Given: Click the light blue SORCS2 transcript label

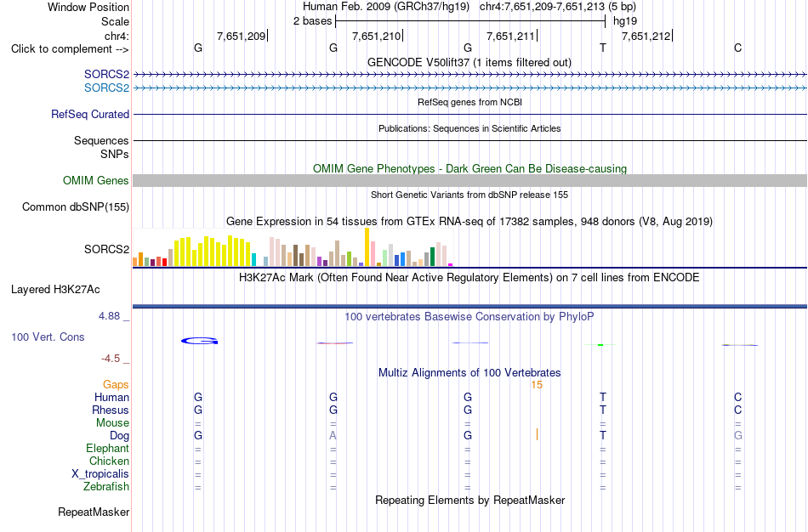Looking at the screenshot, I should click(106, 88).
